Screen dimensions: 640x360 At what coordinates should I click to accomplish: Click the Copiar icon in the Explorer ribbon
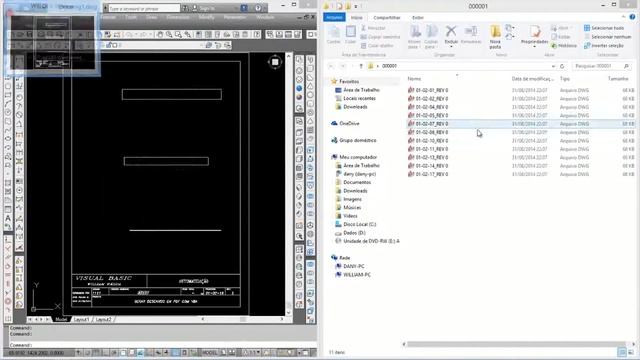(x=333, y=31)
